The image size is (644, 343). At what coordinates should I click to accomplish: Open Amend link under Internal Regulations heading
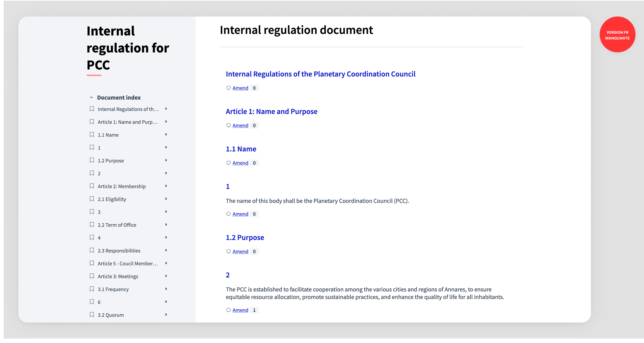click(x=240, y=88)
